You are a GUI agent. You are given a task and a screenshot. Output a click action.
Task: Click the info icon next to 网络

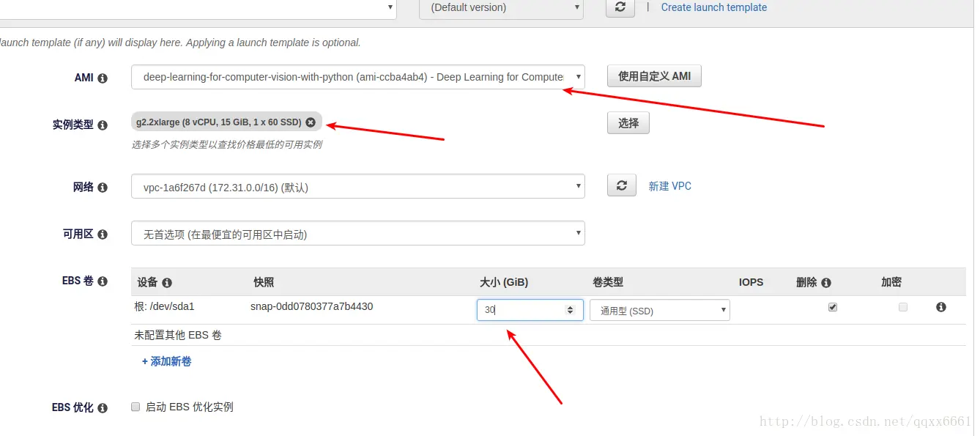tap(103, 188)
